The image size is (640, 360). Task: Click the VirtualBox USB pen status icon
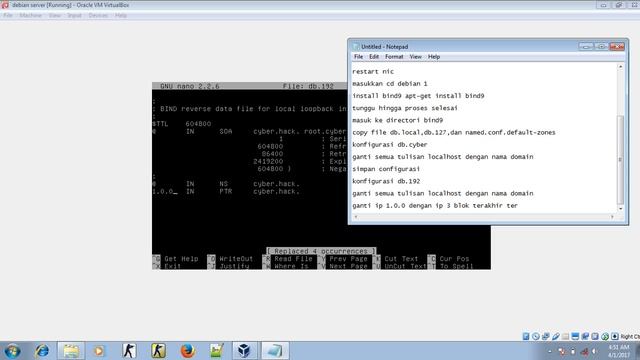tap(556, 336)
